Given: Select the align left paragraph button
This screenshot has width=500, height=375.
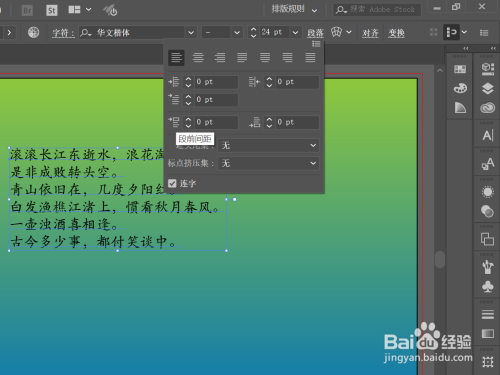Looking at the screenshot, I should tap(176, 58).
